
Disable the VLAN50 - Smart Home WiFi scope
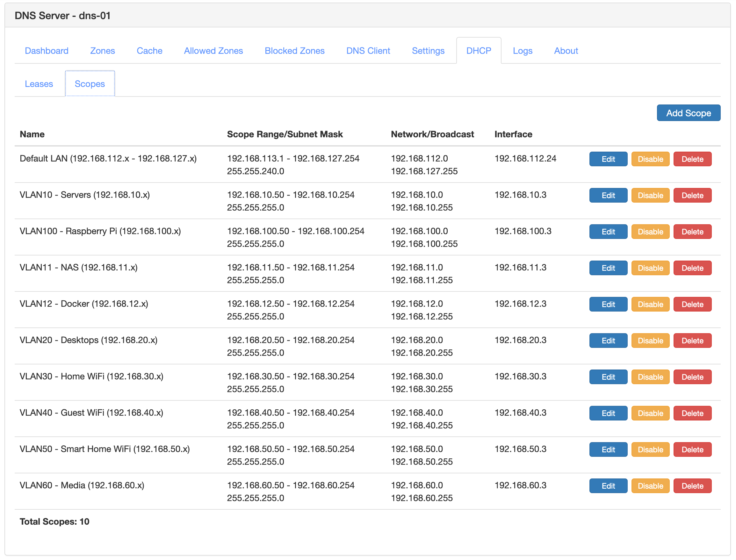click(650, 449)
